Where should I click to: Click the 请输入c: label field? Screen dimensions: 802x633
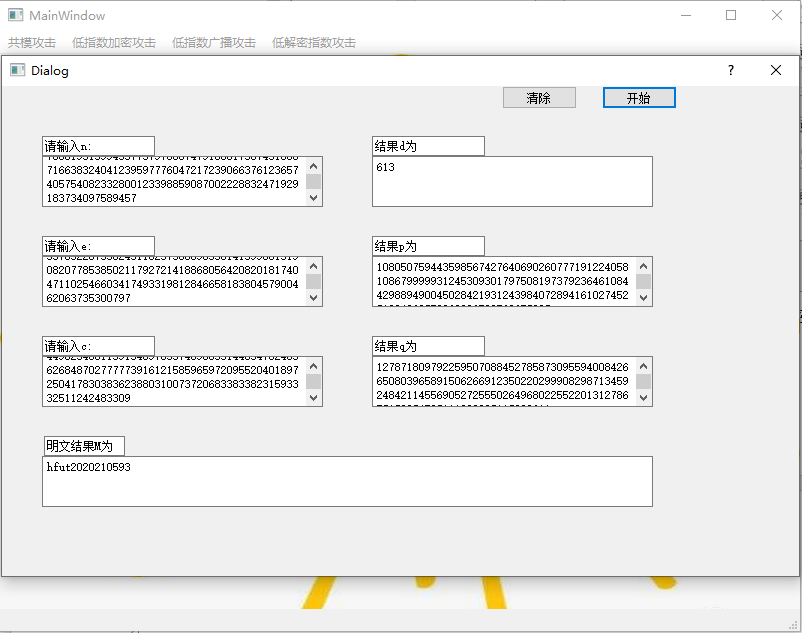[98, 346]
